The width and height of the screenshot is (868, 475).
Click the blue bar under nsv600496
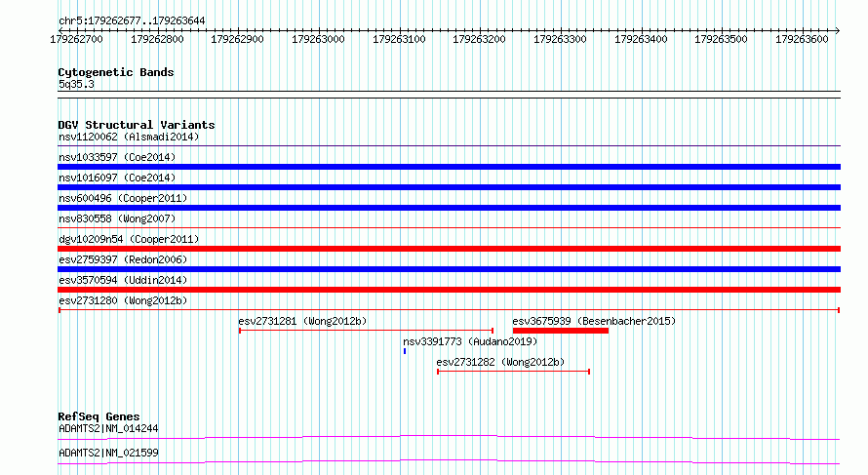pyautogui.click(x=449, y=208)
